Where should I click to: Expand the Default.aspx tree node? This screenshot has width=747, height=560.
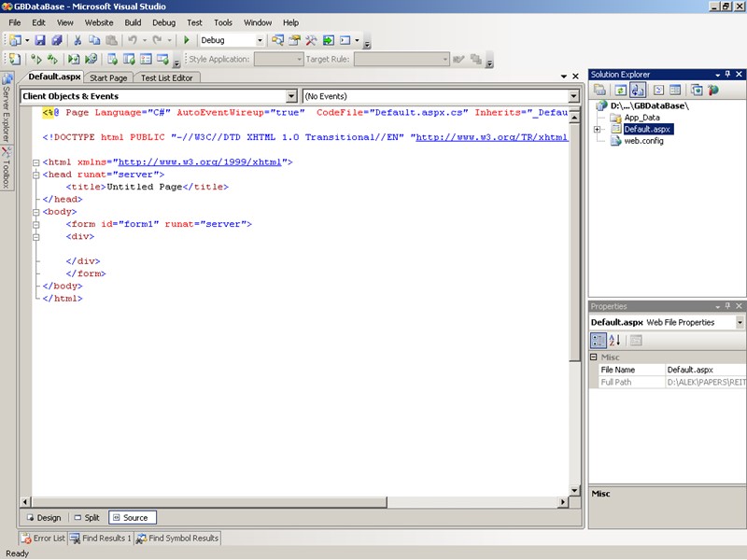point(597,130)
